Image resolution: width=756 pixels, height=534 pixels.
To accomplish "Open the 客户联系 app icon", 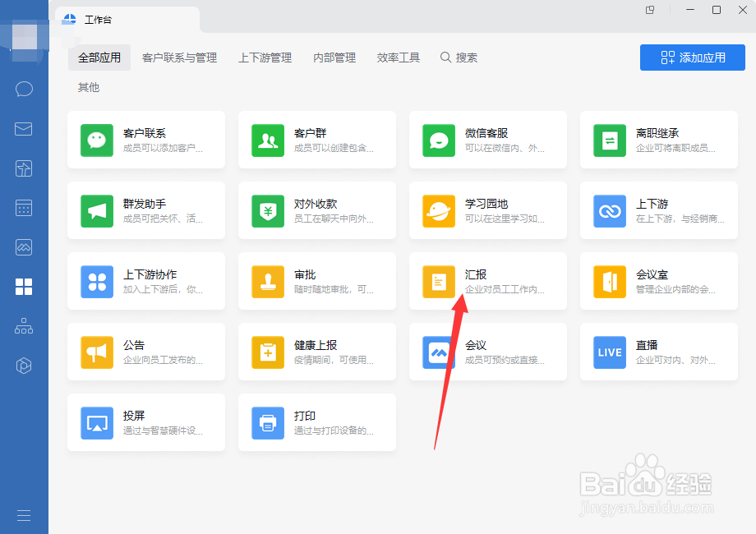I will [x=97, y=140].
